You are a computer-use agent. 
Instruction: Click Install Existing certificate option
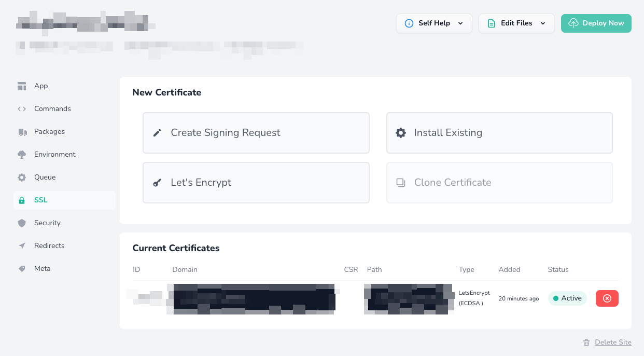[499, 133]
